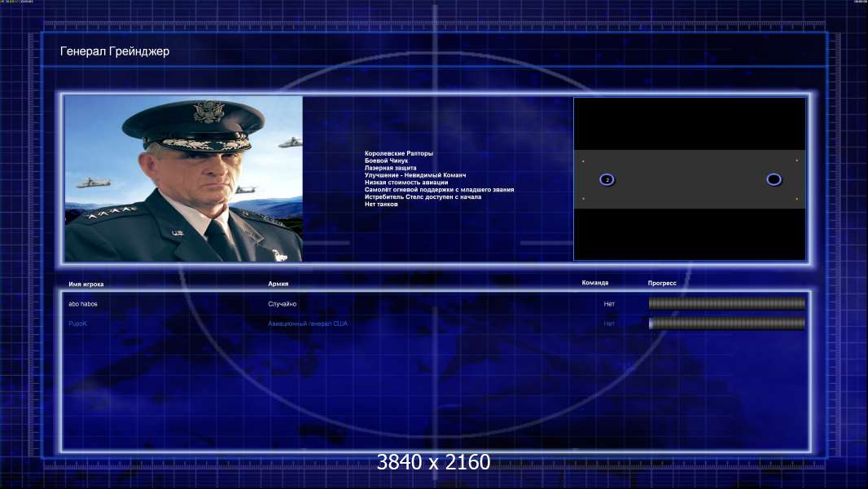868x489 pixels.
Task: Click 'Самолёт огневой поддержки с младшего звания'
Action: click(x=439, y=189)
